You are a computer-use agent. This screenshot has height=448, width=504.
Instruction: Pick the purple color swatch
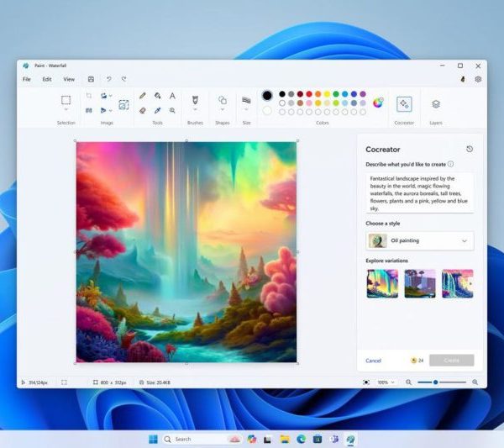click(x=363, y=94)
